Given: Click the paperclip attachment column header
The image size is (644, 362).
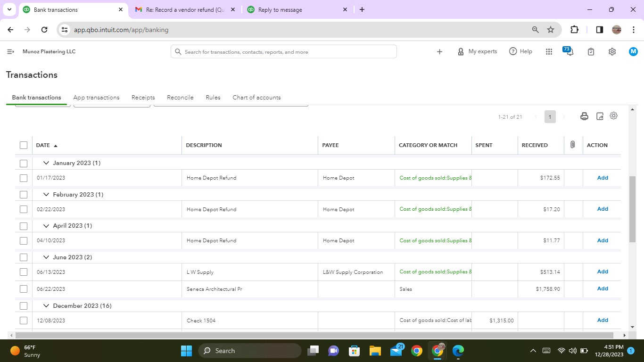Looking at the screenshot, I should point(573,145).
